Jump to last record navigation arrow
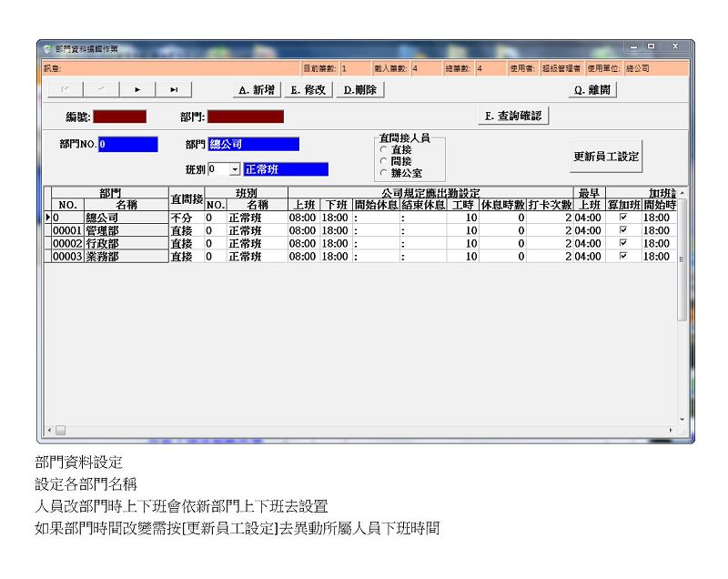This screenshot has height=579, width=728. coord(174,89)
